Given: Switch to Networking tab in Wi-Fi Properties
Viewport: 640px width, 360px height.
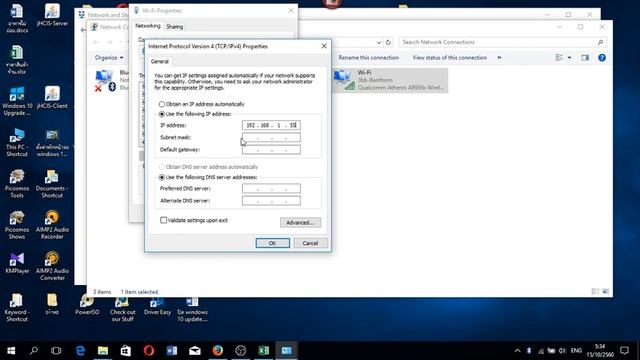Looking at the screenshot, I should 148,26.
